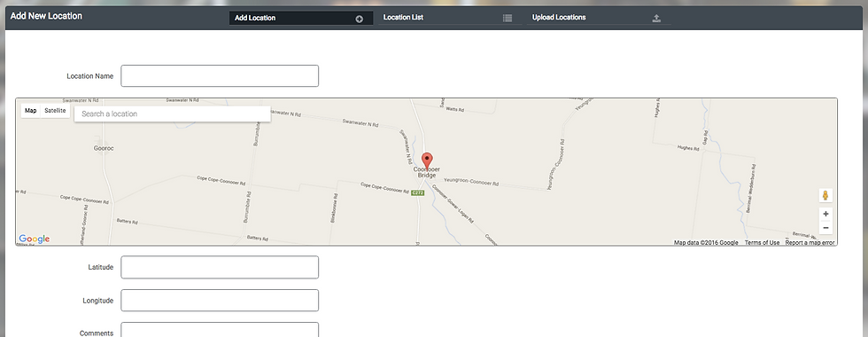Click the C272 road shield badge
Viewport: 868px width, 337px height.
417,192
